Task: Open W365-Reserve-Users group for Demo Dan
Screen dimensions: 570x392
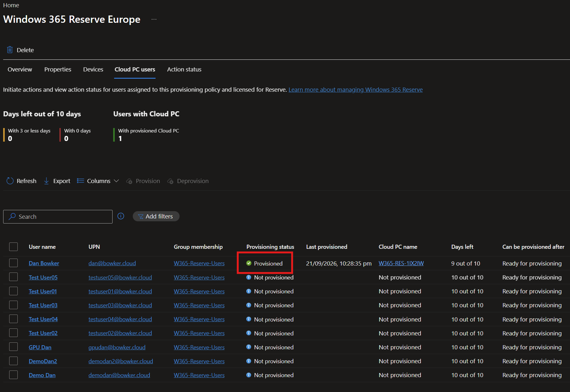Action: 199,375
